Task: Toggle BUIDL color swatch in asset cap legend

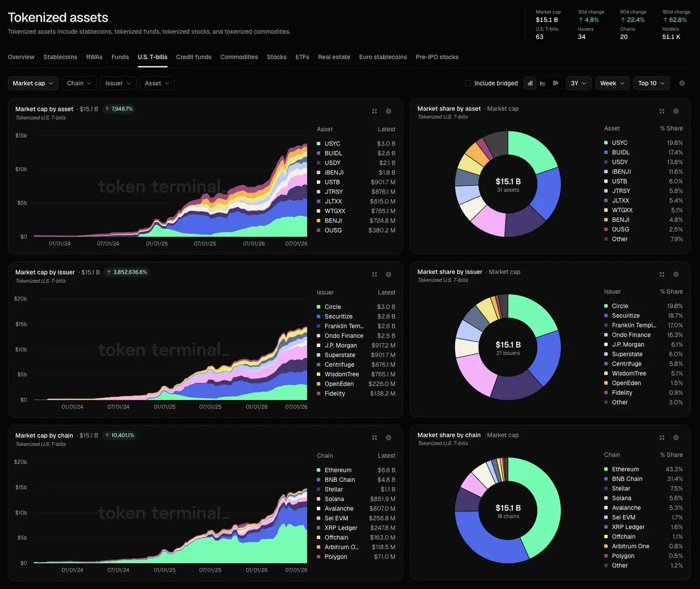Action: click(x=318, y=153)
